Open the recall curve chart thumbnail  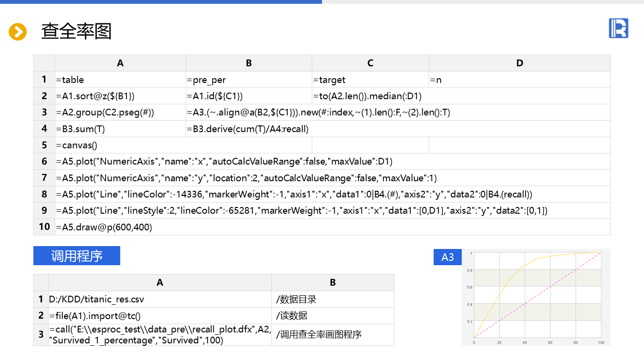(536, 297)
